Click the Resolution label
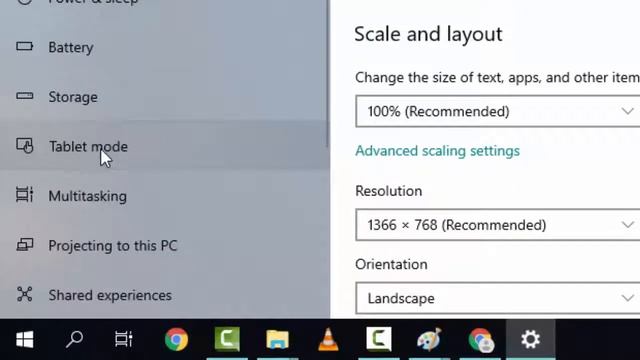This screenshot has width=640, height=360. click(389, 191)
